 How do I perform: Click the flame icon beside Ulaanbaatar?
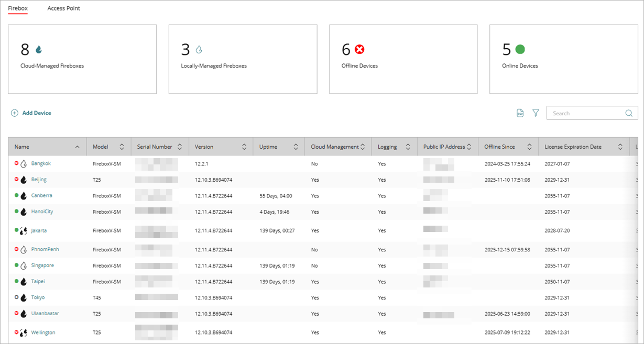click(24, 314)
